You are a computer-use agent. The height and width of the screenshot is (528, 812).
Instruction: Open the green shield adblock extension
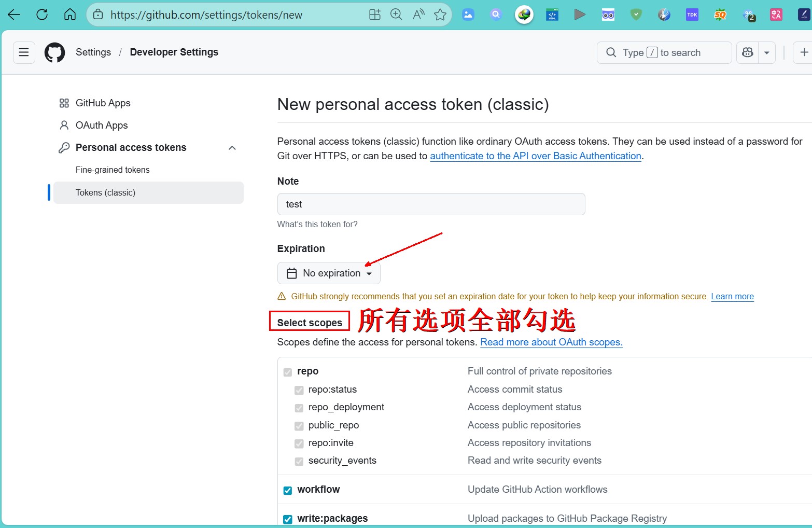tap(636, 15)
